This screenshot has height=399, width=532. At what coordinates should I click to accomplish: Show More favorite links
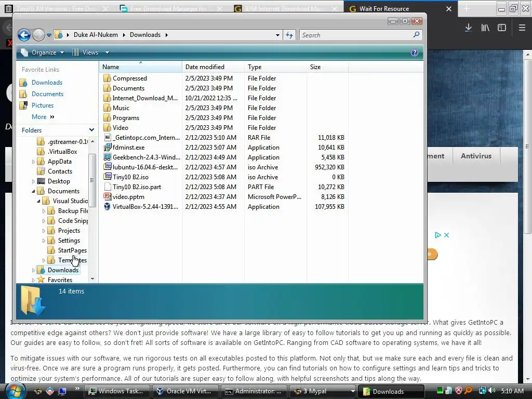pos(43,117)
